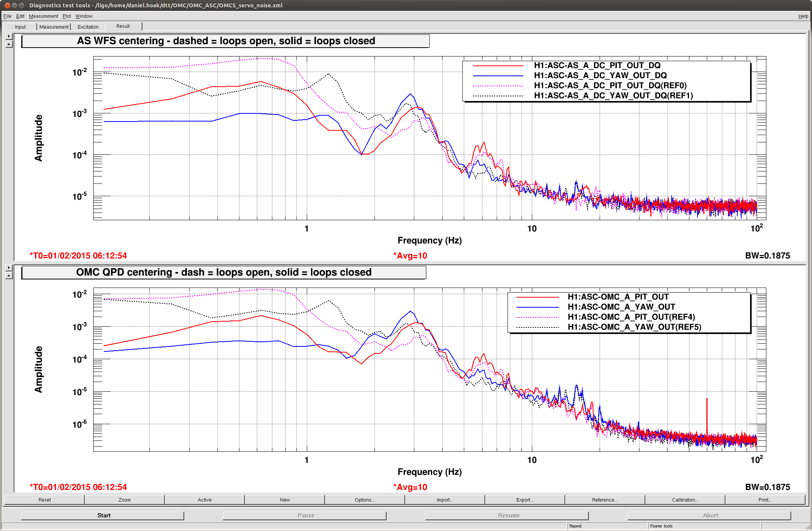Viewport: 812px width, 531px height.
Task: Click the bottom plot's T0 timestamp text
Action: [79, 487]
